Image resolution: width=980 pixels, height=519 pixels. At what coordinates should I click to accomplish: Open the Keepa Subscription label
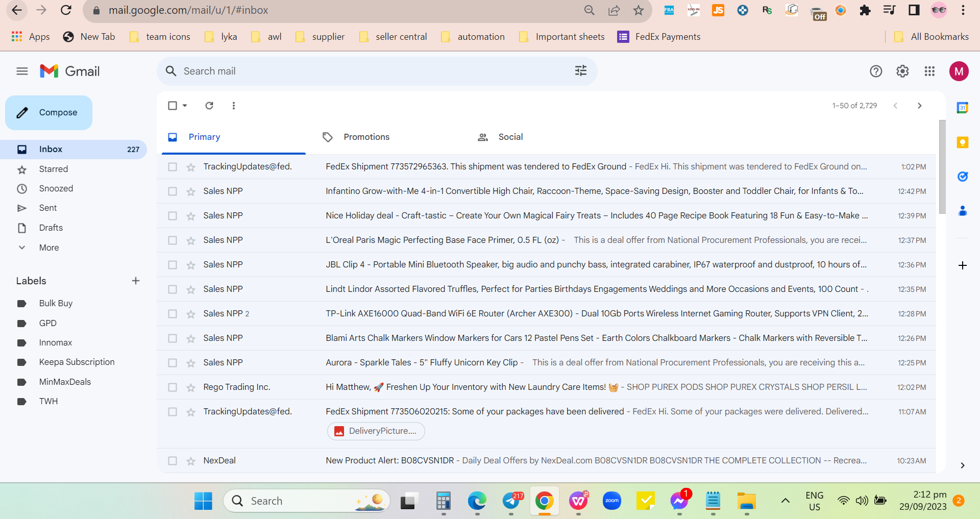(x=77, y=362)
